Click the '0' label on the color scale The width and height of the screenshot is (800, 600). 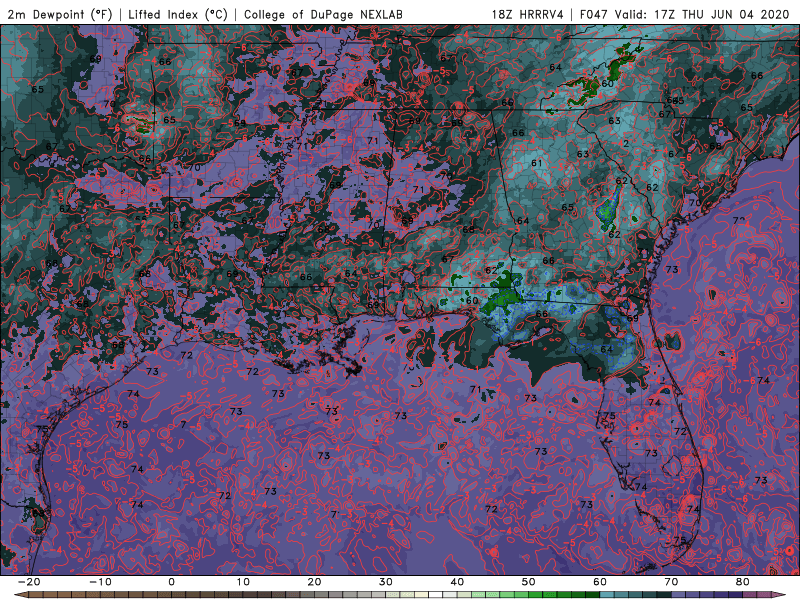click(171, 582)
